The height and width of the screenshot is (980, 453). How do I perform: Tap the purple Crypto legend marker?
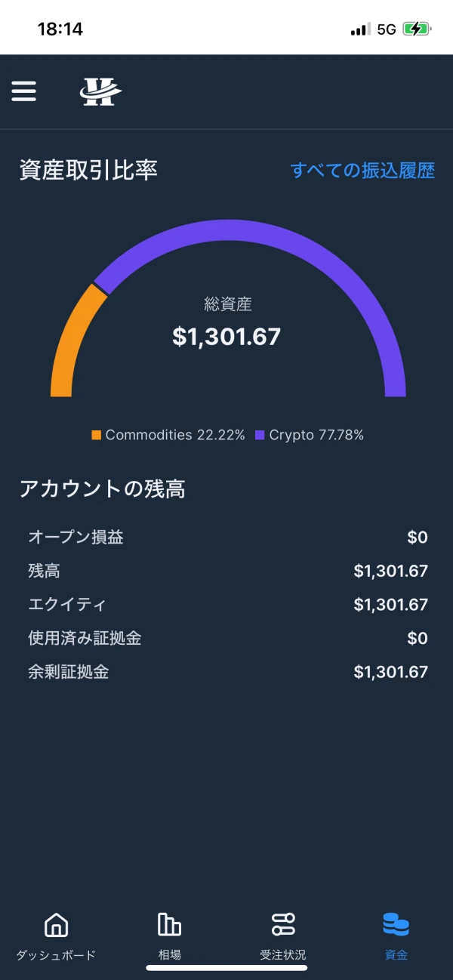pyautogui.click(x=261, y=435)
